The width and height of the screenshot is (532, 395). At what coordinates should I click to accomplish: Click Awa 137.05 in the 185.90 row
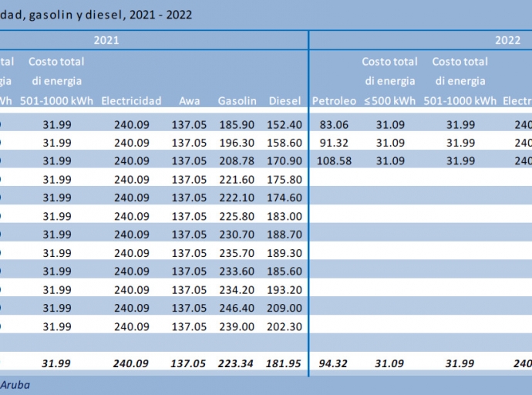click(x=189, y=125)
